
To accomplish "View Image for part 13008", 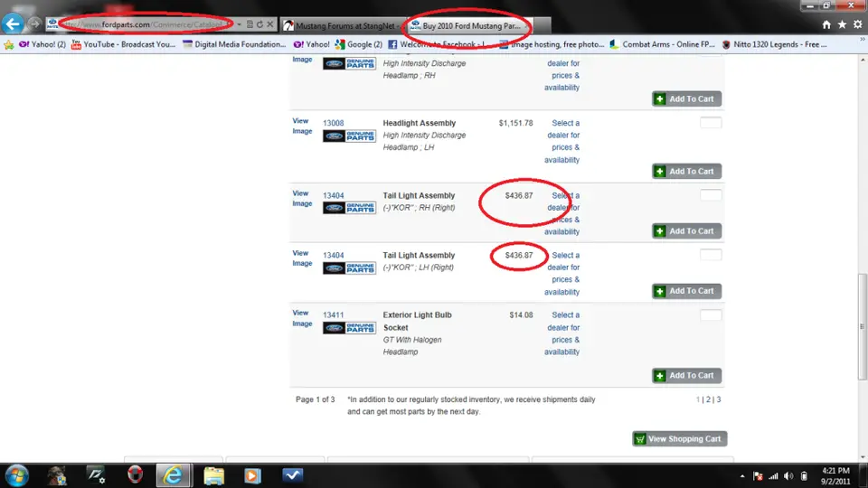I will pyautogui.click(x=302, y=127).
